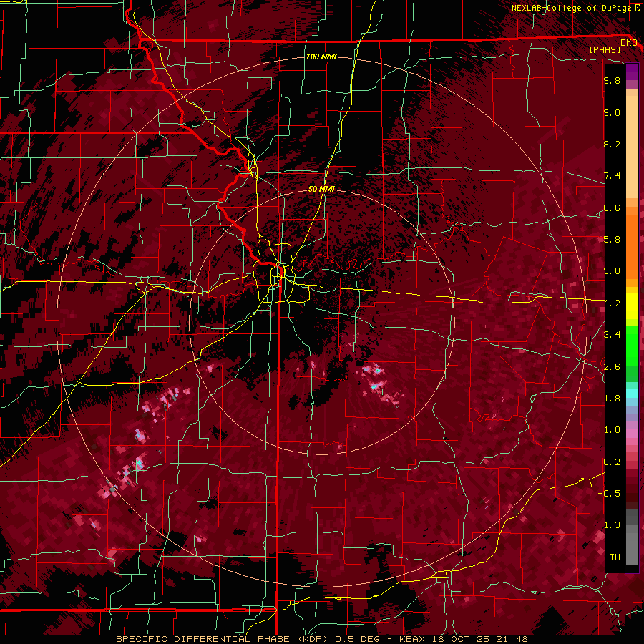Click the 0.2 value on the scale
Image resolution: width=644 pixels, height=644 pixels.
point(612,462)
